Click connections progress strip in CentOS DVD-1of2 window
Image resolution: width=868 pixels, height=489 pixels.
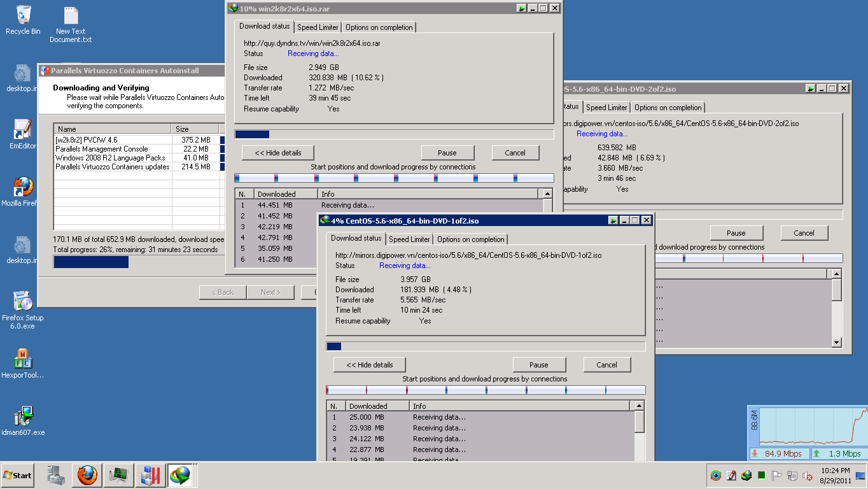(x=486, y=390)
